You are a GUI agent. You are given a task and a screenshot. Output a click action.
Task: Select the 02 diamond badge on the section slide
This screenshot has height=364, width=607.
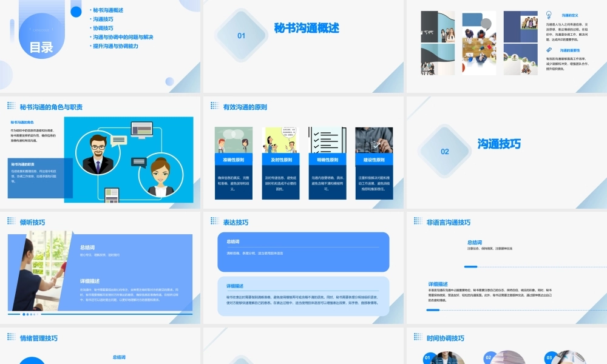(445, 152)
